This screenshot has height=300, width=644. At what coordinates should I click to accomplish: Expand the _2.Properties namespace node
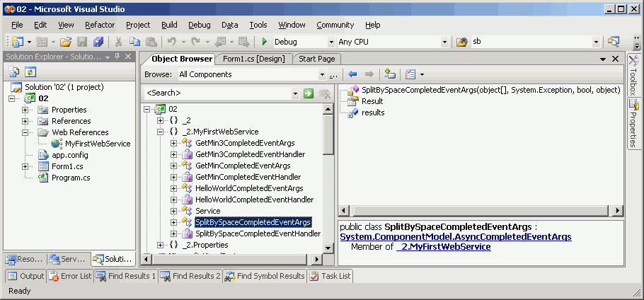160,245
